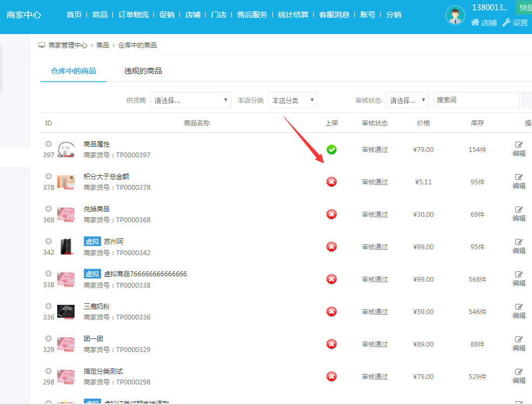Image resolution: width=532 pixels, height=405 pixels.
Task: Click the 搜索词 search input field
Action: coord(476,100)
